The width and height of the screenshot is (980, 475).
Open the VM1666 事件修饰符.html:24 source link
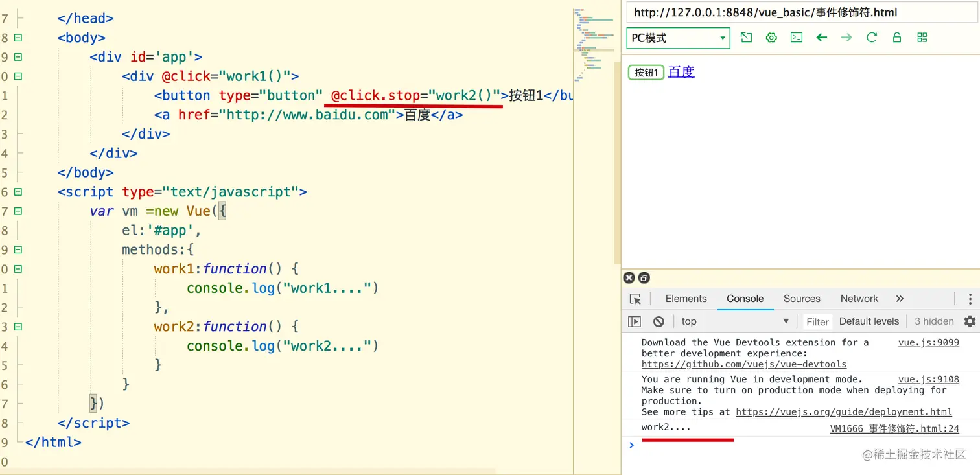click(894, 428)
